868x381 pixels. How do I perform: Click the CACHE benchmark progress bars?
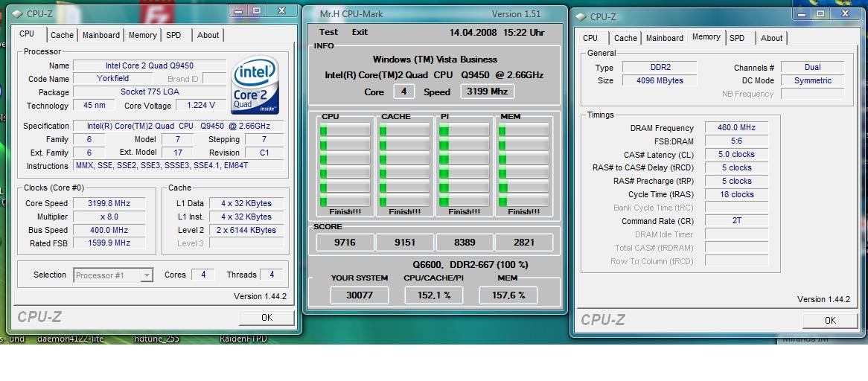(405, 164)
